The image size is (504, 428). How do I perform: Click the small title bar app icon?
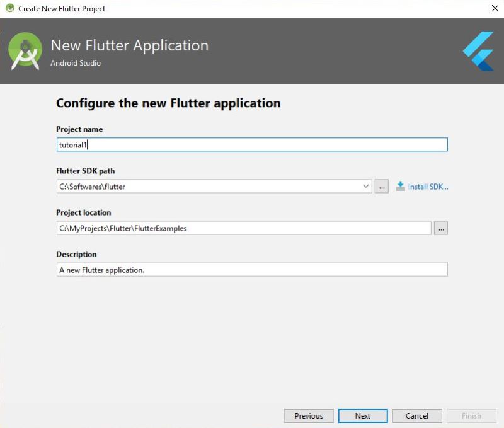[x=10, y=8]
